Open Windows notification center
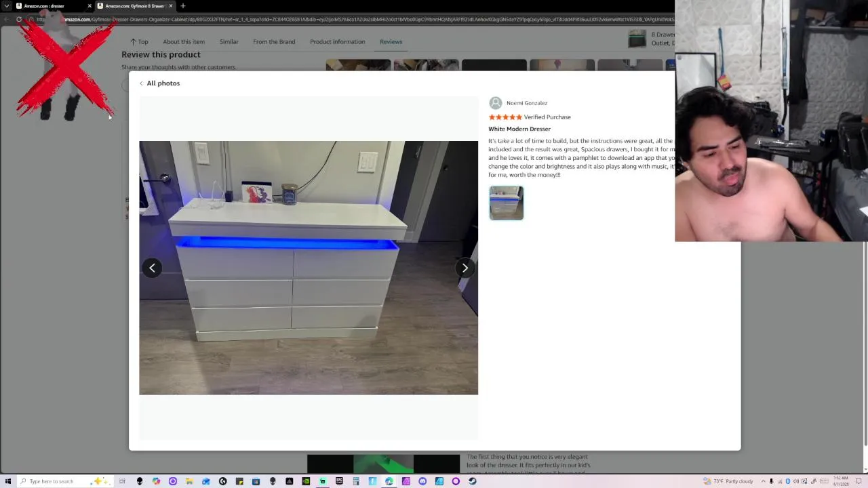 click(x=859, y=481)
